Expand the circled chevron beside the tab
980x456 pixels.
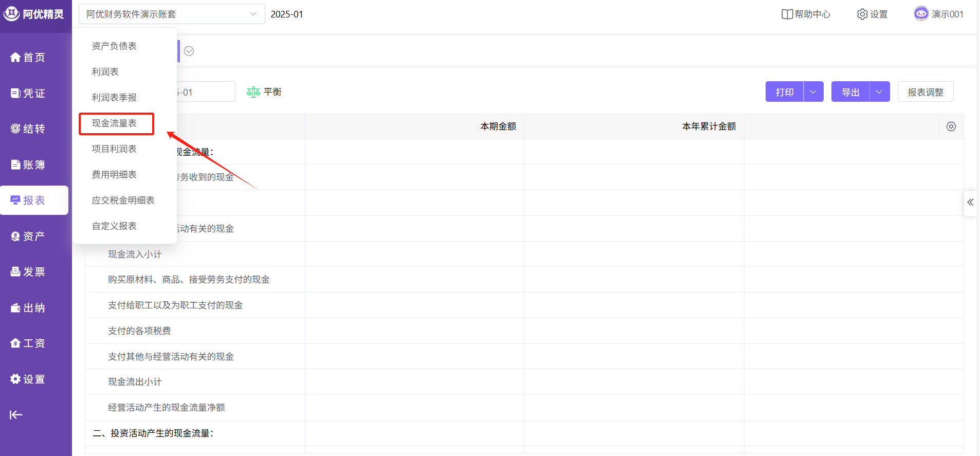click(x=189, y=51)
